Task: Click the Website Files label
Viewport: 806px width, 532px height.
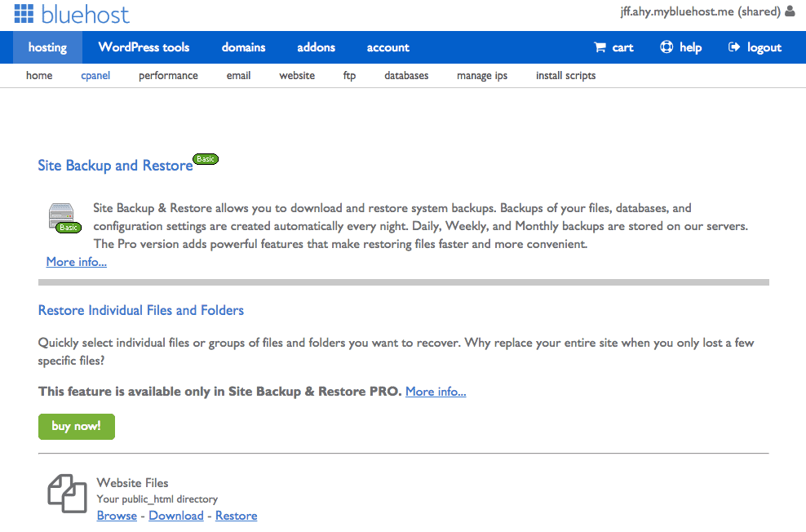Action: pos(132,483)
